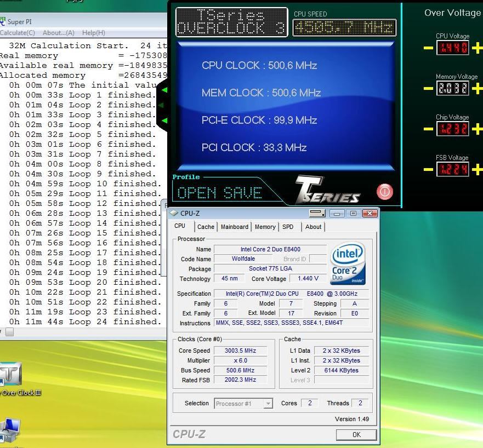The image size is (483, 448).
Task: Increase Chip Voltage with plus button
Action: [477, 129]
